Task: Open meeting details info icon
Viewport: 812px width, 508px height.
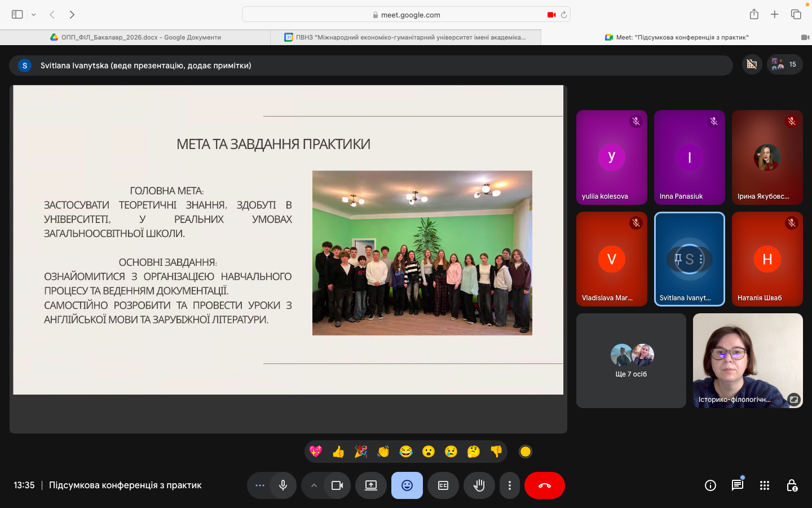Action: pos(710,485)
